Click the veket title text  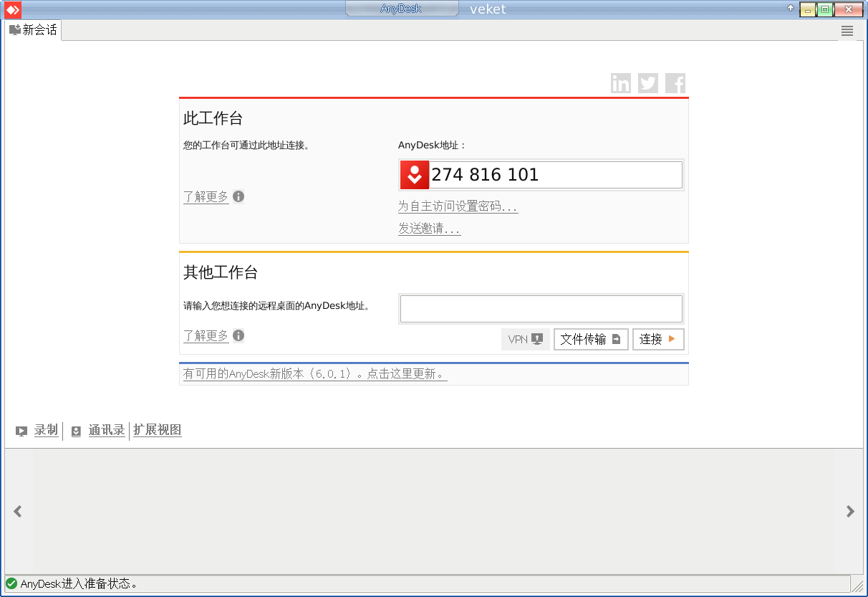pos(488,9)
